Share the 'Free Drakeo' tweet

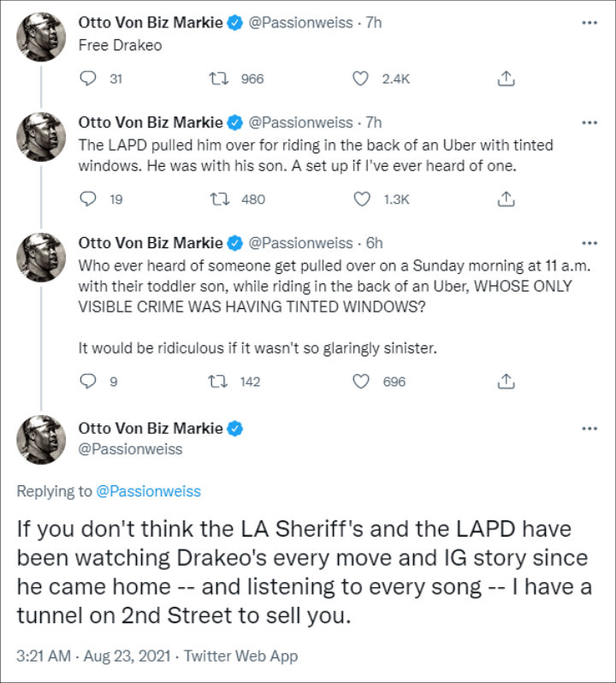coord(506,79)
